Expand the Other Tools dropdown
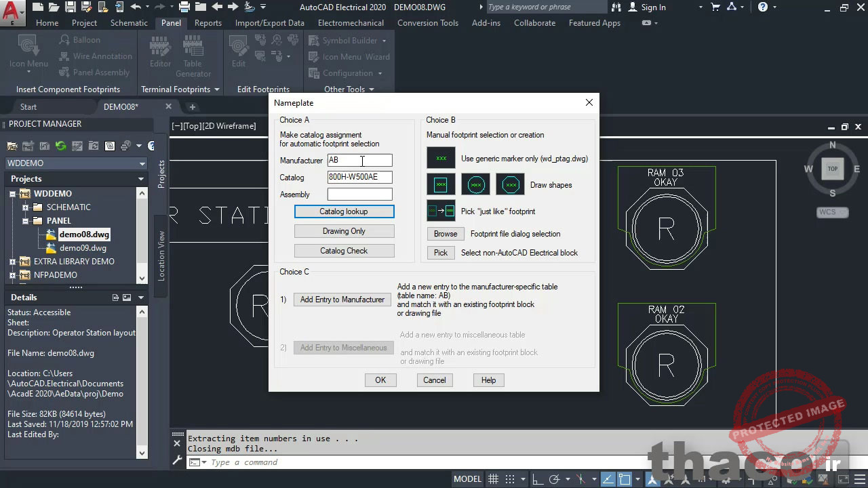The height and width of the screenshot is (488, 868). (x=349, y=89)
